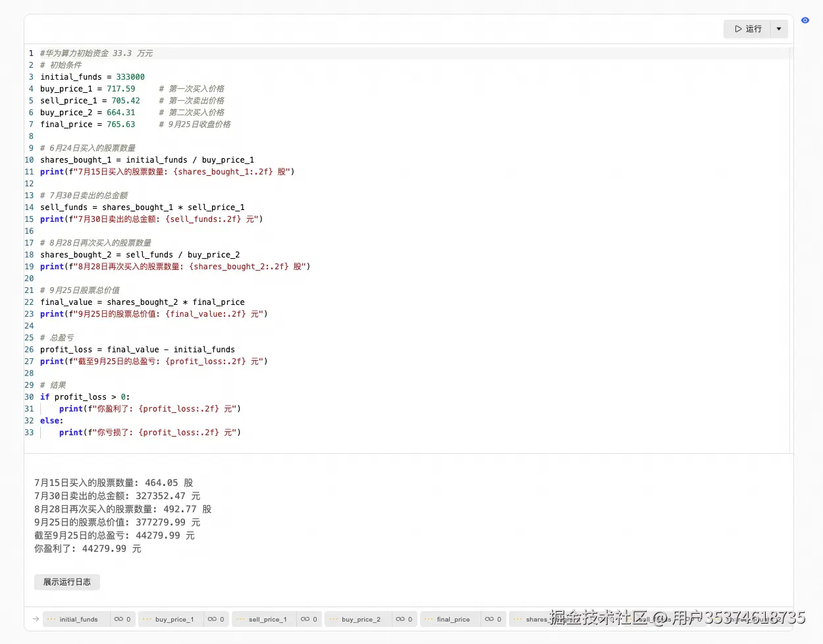Select the final_price variable chip
Screen dimensions: 823x644
454,619
